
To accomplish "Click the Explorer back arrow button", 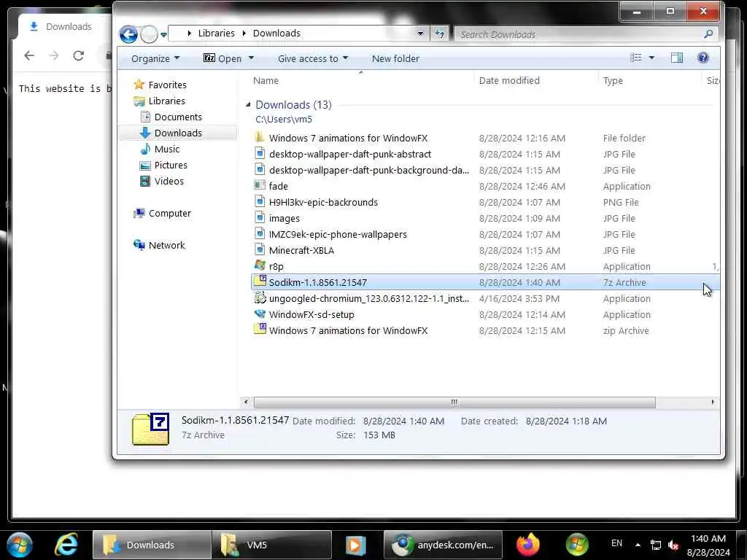I will tap(128, 34).
